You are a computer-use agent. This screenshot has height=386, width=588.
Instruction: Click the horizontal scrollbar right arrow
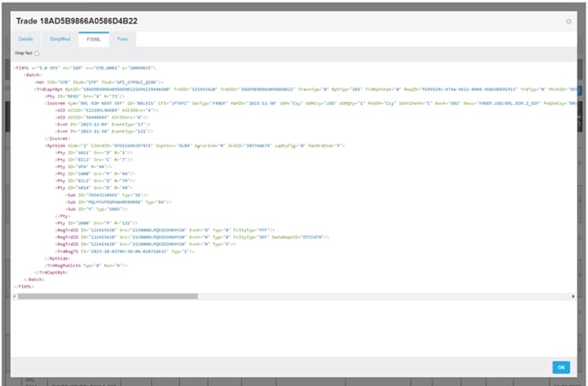(572, 295)
